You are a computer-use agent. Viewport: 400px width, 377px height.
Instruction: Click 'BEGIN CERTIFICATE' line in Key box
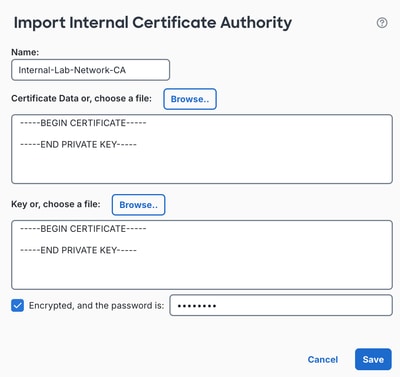[83, 229]
